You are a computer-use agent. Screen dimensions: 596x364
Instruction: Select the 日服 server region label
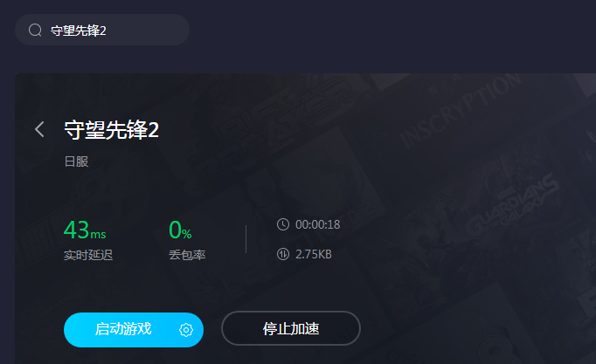[x=76, y=161]
